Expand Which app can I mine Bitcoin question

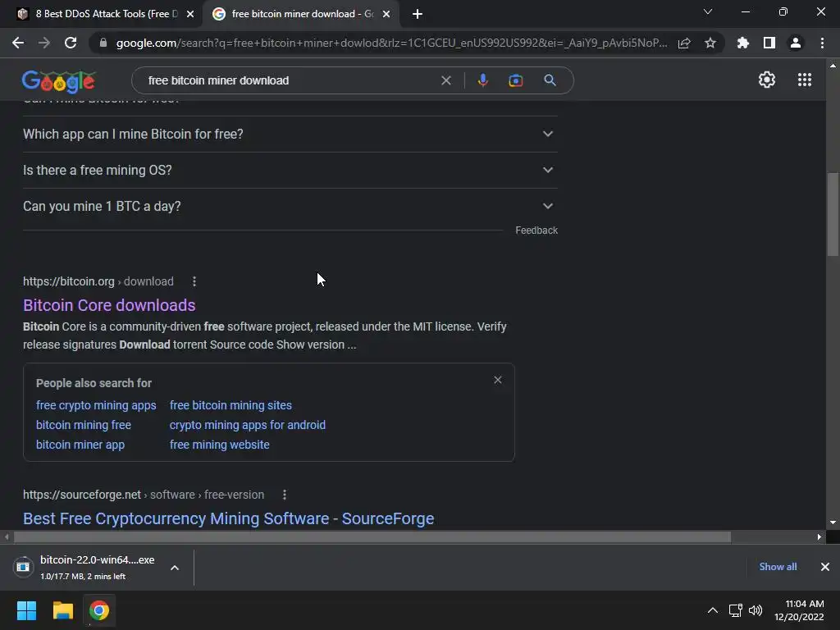290,134
